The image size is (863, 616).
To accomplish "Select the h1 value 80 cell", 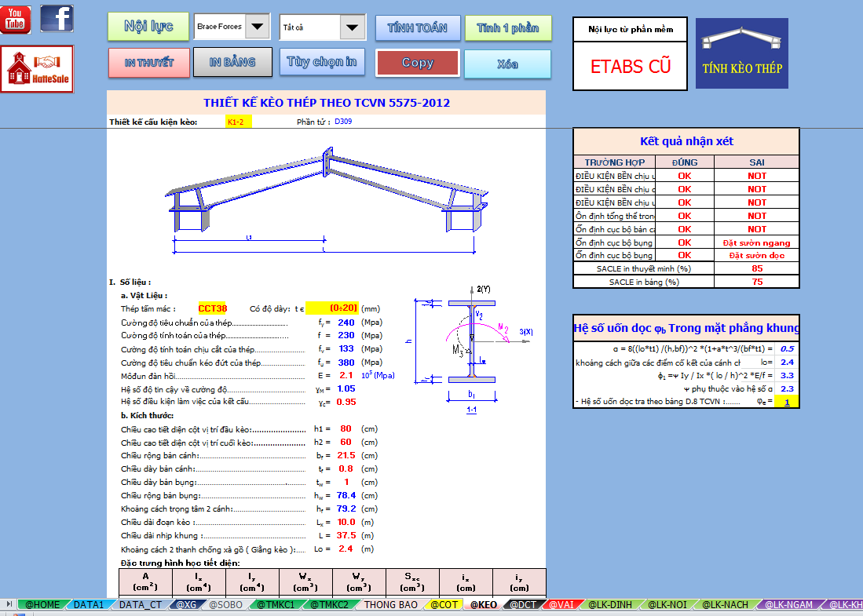I will pyautogui.click(x=346, y=428).
